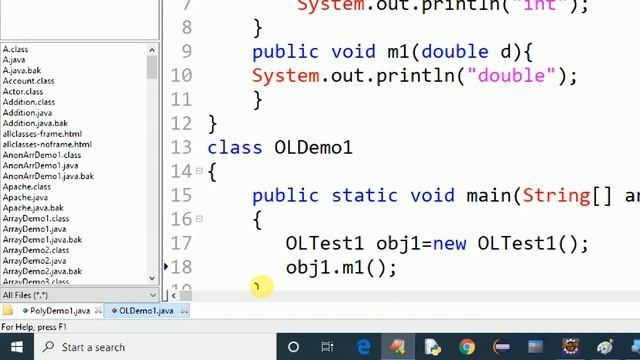The width and height of the screenshot is (640, 360).
Task: Click line number 13 in the gutter
Action: tap(181, 147)
